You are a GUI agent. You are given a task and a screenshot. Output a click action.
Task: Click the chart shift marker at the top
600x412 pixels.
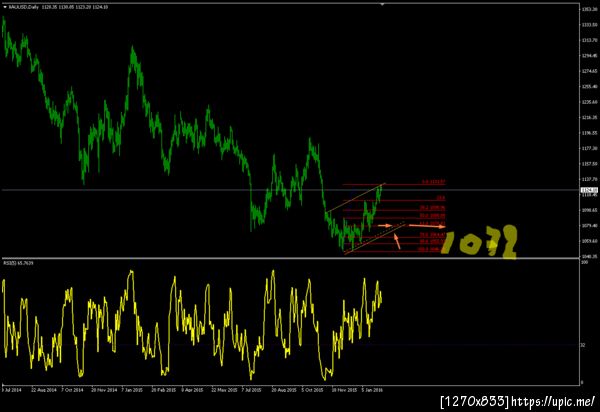[382, 5]
